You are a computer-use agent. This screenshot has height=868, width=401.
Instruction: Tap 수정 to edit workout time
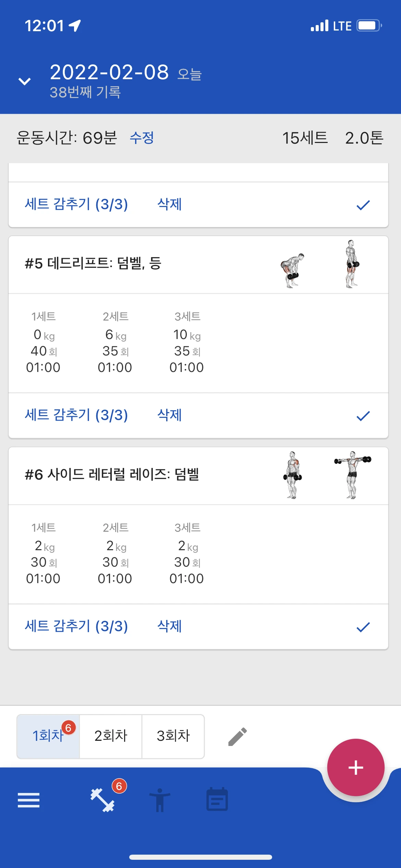click(142, 138)
